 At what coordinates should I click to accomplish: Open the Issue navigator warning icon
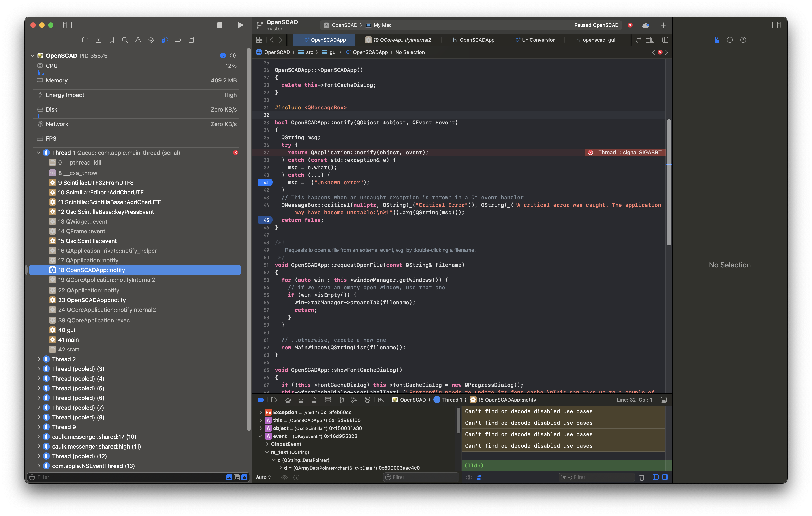pos(138,40)
